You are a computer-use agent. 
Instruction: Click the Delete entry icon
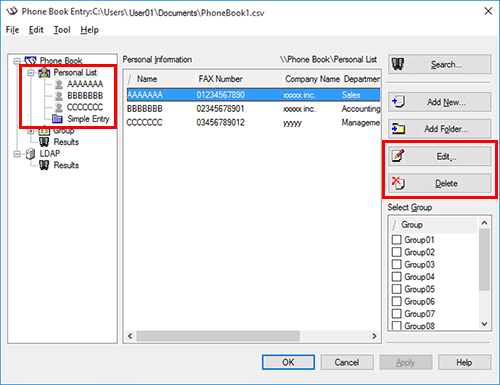(x=398, y=183)
